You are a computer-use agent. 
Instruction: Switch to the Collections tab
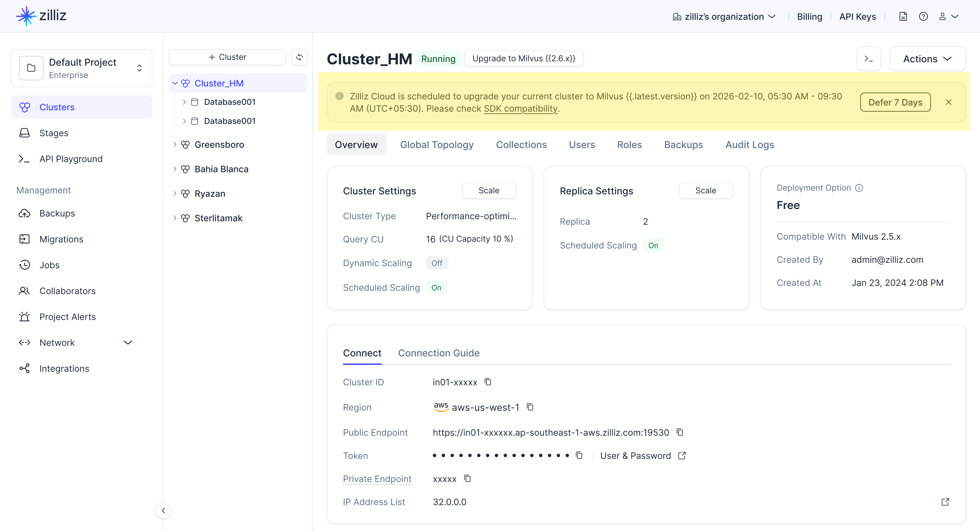[x=521, y=145]
